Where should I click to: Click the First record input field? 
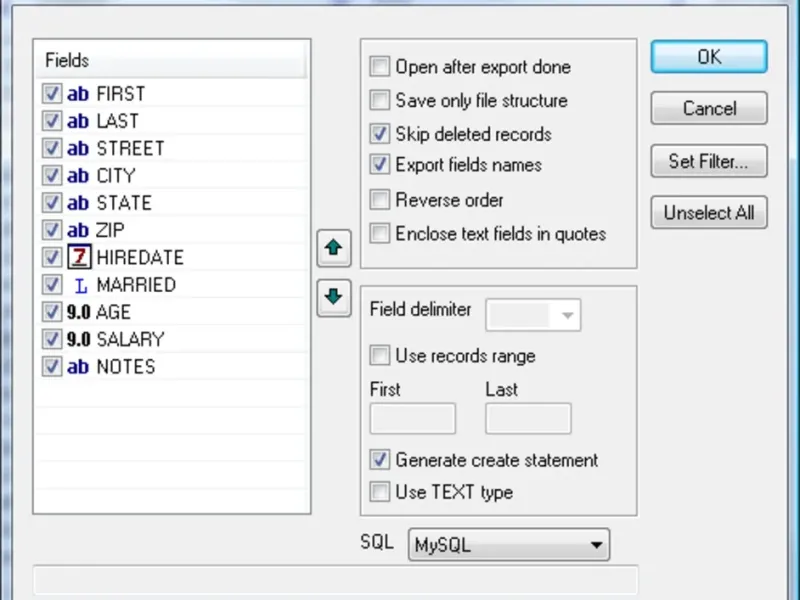tap(413, 418)
